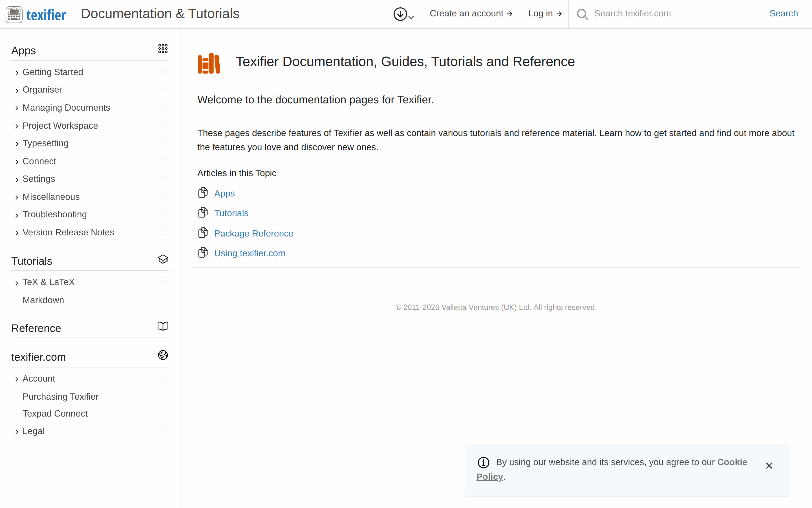The image size is (812, 508).
Task: Open the download dropdown icon in header
Action: coord(403,14)
